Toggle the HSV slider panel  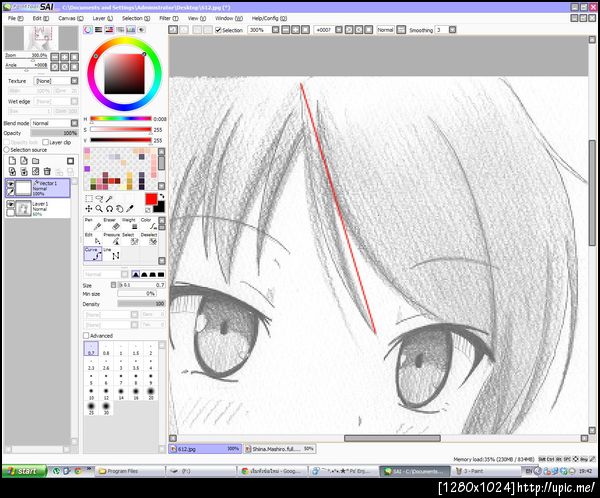(x=109, y=29)
